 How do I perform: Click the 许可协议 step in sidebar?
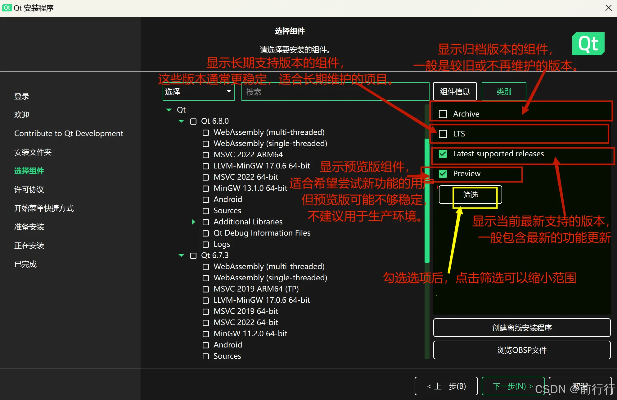pos(29,190)
